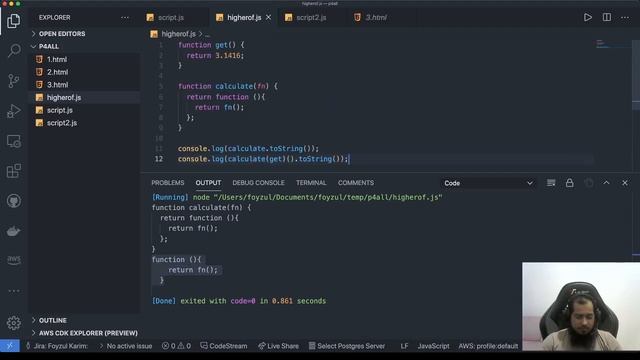Expand the Outline section

(x=84, y=320)
